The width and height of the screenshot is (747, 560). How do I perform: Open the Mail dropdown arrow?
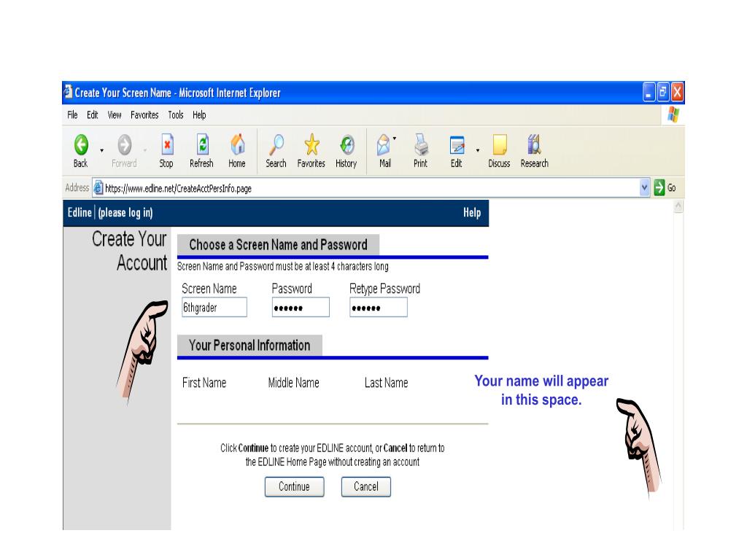[395, 139]
